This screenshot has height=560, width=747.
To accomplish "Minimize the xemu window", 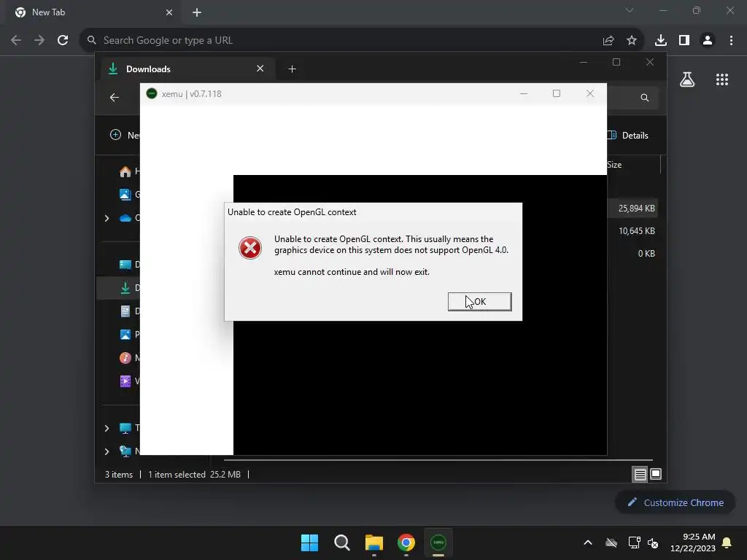I will (524, 93).
